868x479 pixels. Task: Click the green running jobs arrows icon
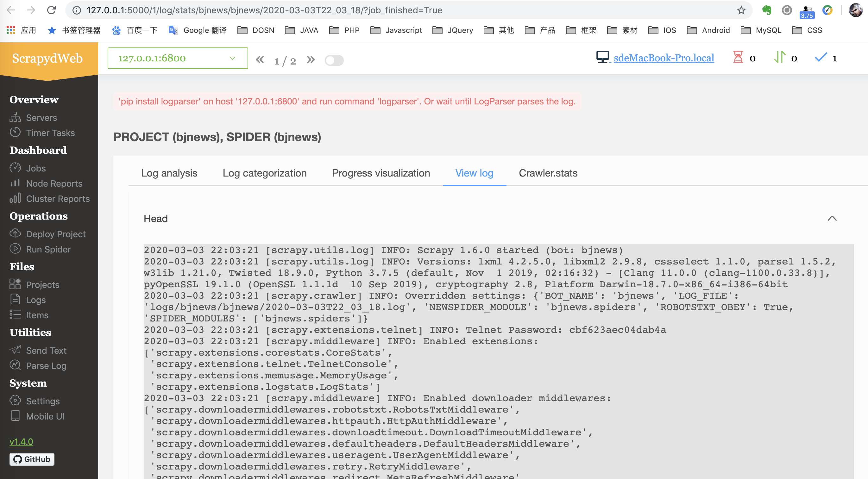pyautogui.click(x=780, y=57)
